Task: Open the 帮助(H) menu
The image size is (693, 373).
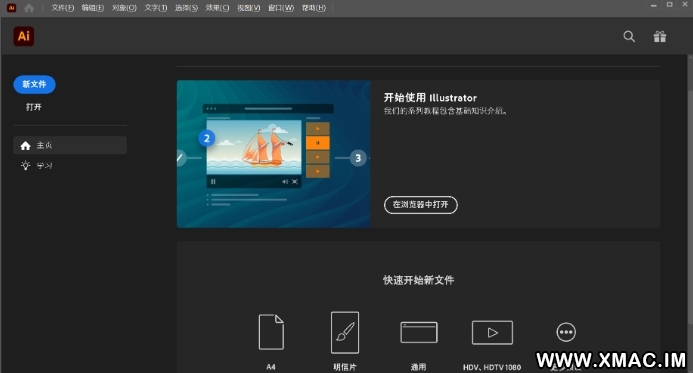Action: click(313, 8)
